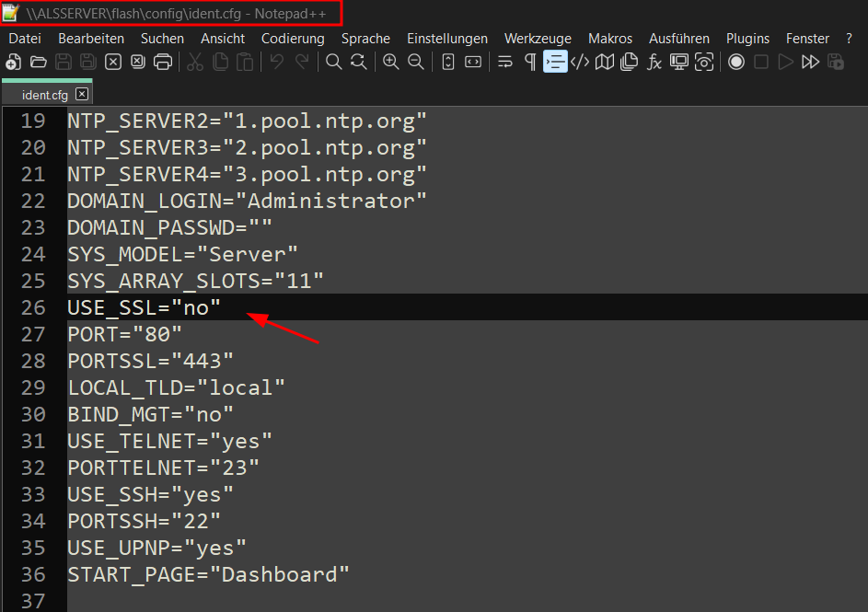Open the Document Map panel icon
The height and width of the screenshot is (612, 868).
(x=605, y=62)
